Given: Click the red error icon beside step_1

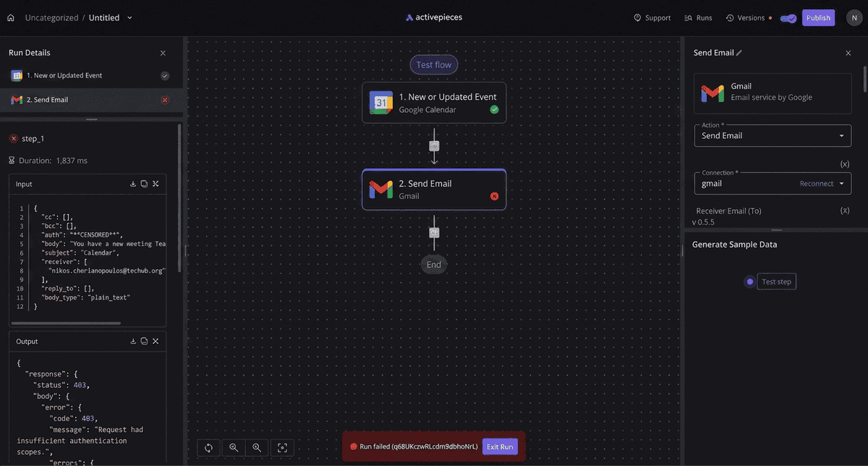Looking at the screenshot, I should pyautogui.click(x=13, y=138).
